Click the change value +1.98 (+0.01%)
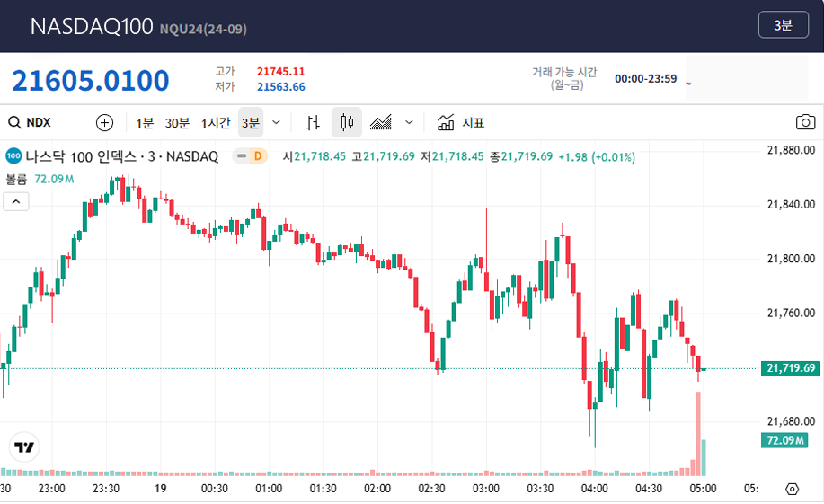The height and width of the screenshot is (504, 824). 597,156
